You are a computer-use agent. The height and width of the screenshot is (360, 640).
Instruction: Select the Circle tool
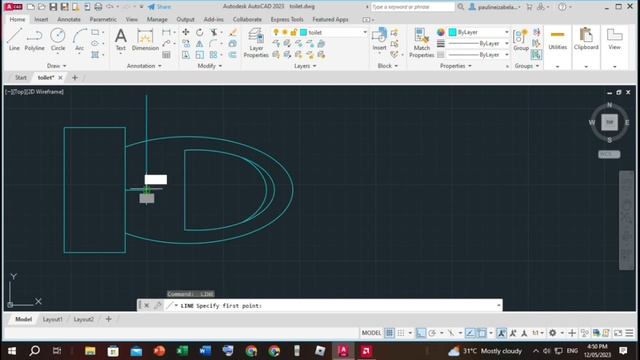coord(58,39)
